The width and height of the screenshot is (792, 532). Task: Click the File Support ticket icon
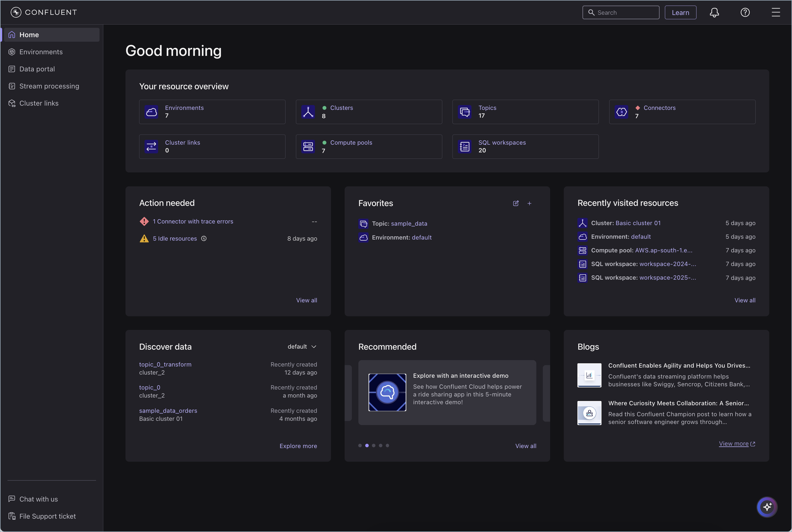point(12,516)
